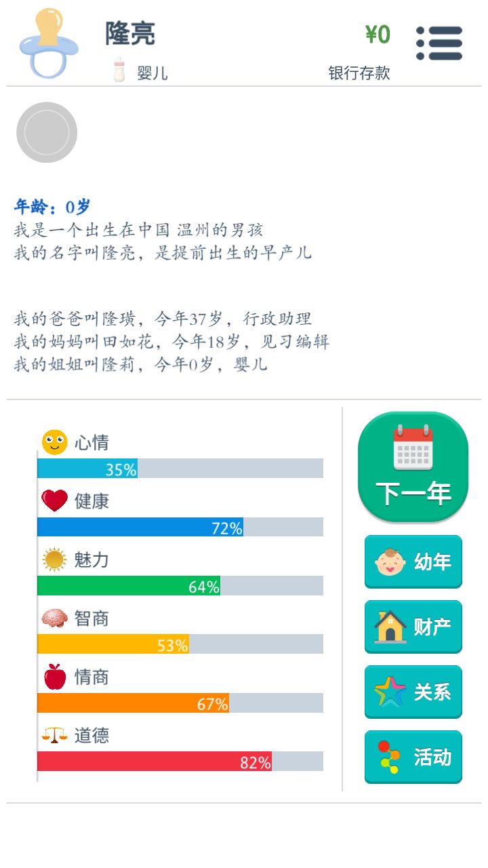The height and width of the screenshot is (868, 488).
Task: Open the 财产 property button
Action: click(x=413, y=627)
